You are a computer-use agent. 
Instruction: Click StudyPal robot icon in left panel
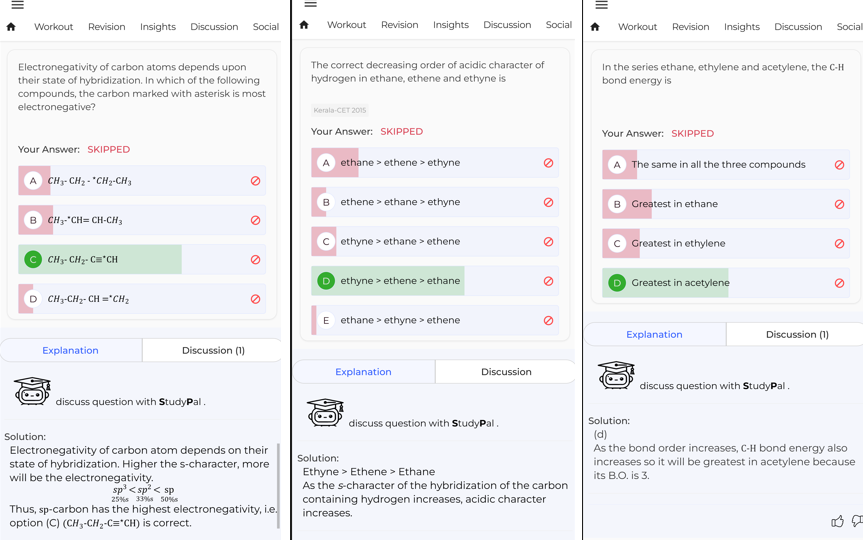(32, 391)
